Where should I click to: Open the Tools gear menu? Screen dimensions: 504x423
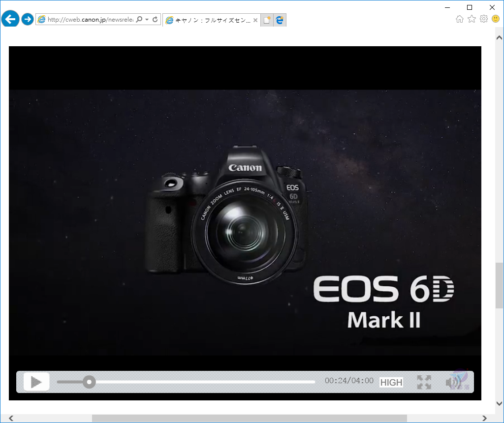click(x=483, y=19)
